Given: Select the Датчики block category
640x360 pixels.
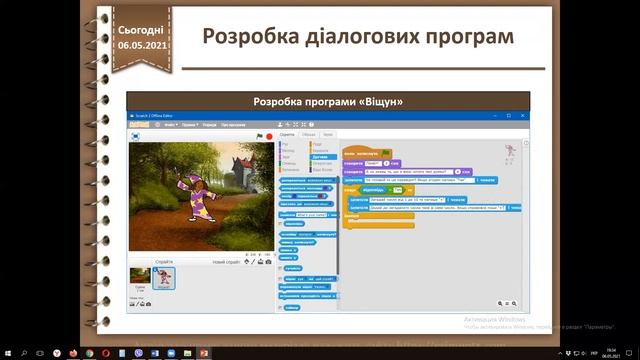Looking at the screenshot, I should (x=323, y=157).
